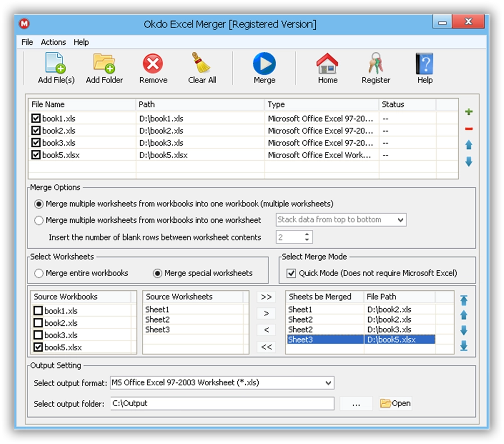
Task: Uncheck book2.xls in the file list
Action: click(x=36, y=131)
